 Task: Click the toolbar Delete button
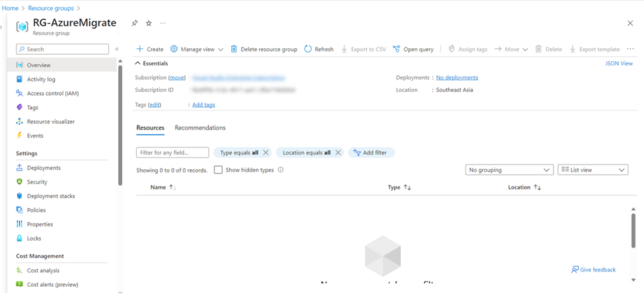pyautogui.click(x=548, y=50)
